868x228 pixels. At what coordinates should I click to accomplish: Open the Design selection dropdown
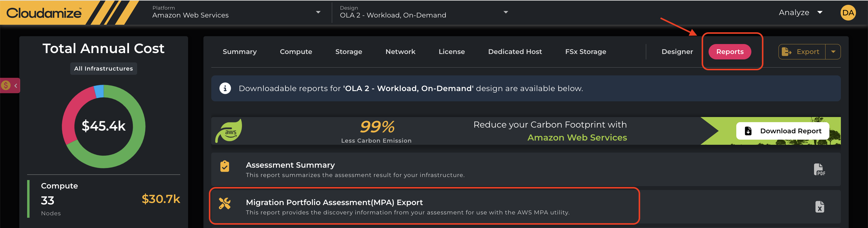click(505, 12)
